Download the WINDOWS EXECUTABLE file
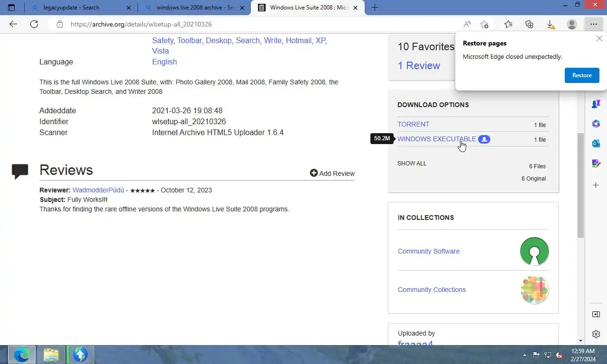Image resolution: width=607 pixels, height=364 pixels. pyautogui.click(x=437, y=139)
